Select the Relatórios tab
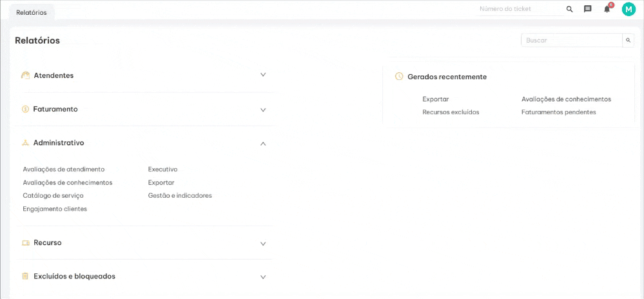Image resolution: width=644 pixels, height=299 pixels. [32, 12]
